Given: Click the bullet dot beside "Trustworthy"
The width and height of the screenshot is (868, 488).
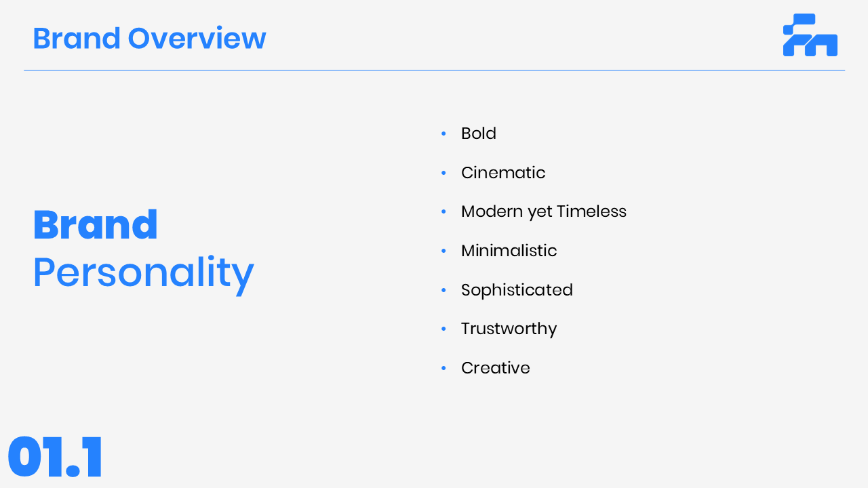Looking at the screenshot, I should [443, 329].
